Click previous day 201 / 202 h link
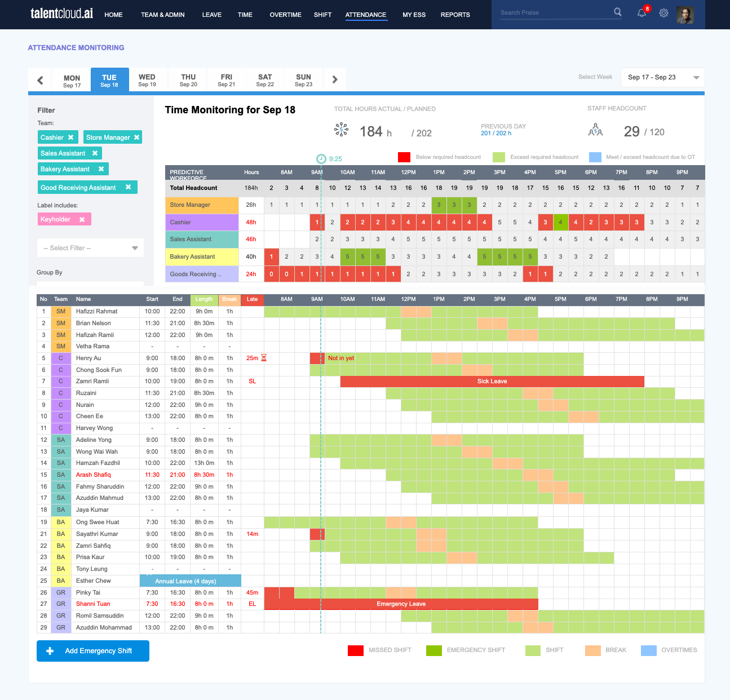This screenshot has height=700, width=730. [496, 133]
